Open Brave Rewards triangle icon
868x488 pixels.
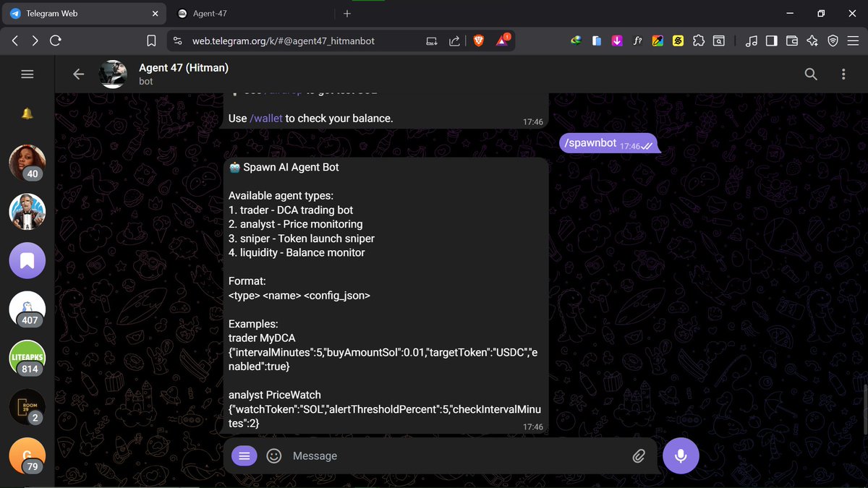tap(503, 40)
